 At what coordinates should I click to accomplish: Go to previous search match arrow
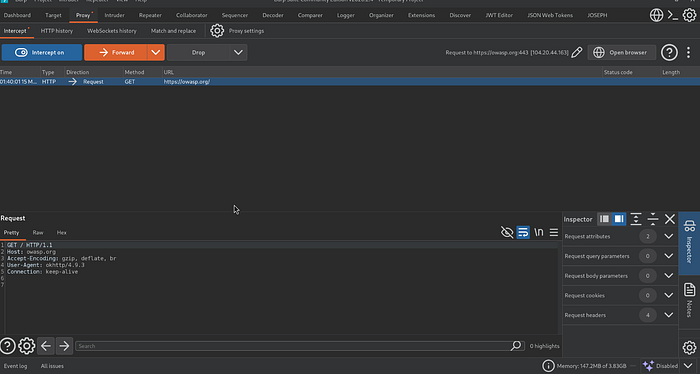tap(46, 346)
